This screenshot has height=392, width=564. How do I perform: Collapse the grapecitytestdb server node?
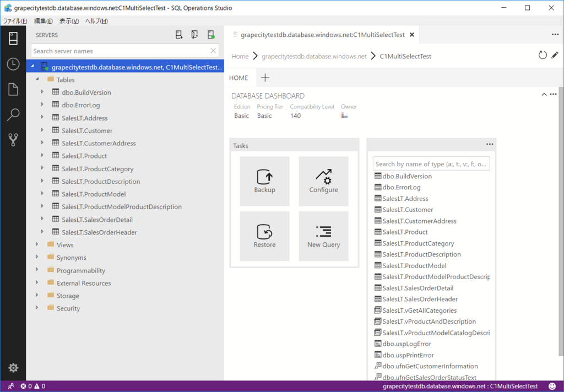click(32, 66)
